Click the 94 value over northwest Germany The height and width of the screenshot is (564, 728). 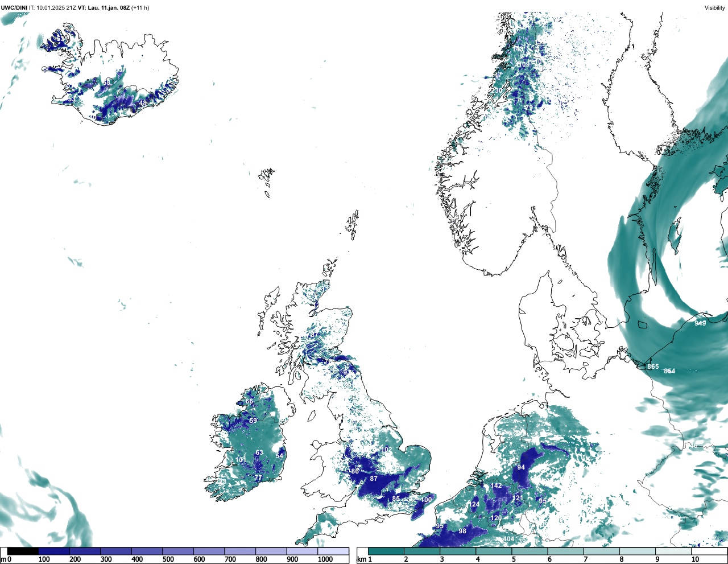pos(521,467)
